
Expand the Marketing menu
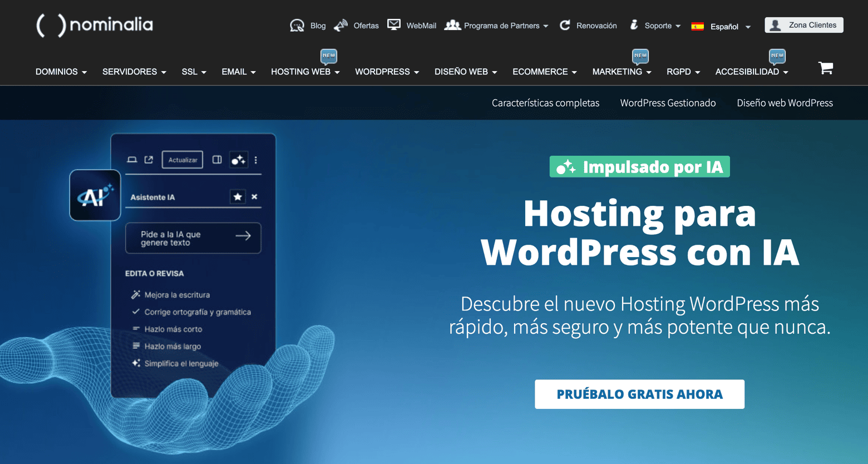pyautogui.click(x=622, y=72)
